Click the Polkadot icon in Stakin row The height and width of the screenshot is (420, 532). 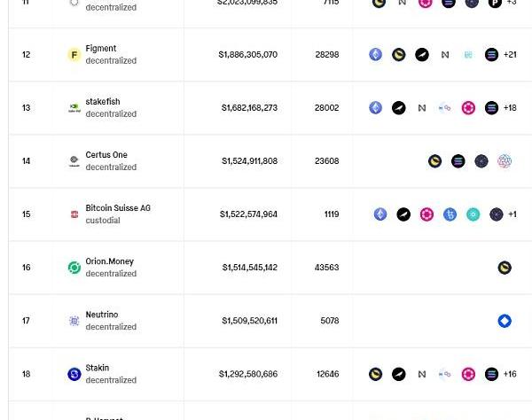pyautogui.click(x=468, y=374)
